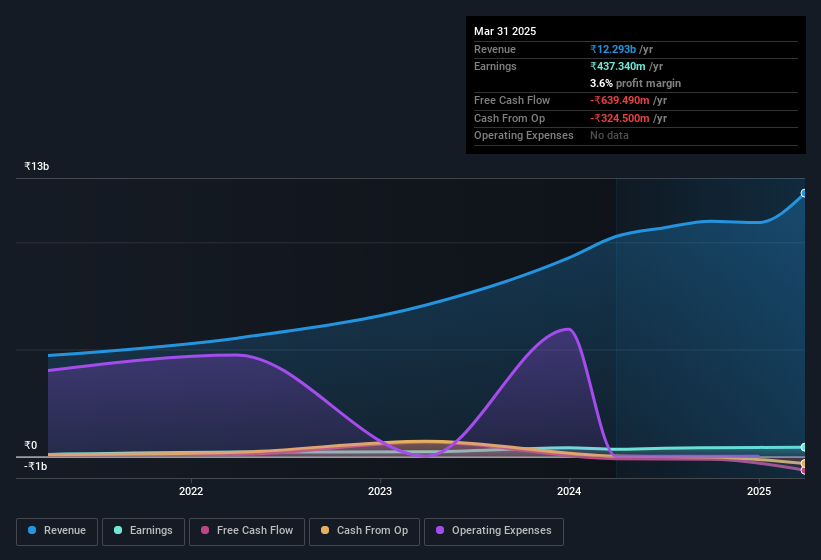Click the Cash From Op endpoint marker
This screenshot has height=560, width=821.
tap(804, 464)
